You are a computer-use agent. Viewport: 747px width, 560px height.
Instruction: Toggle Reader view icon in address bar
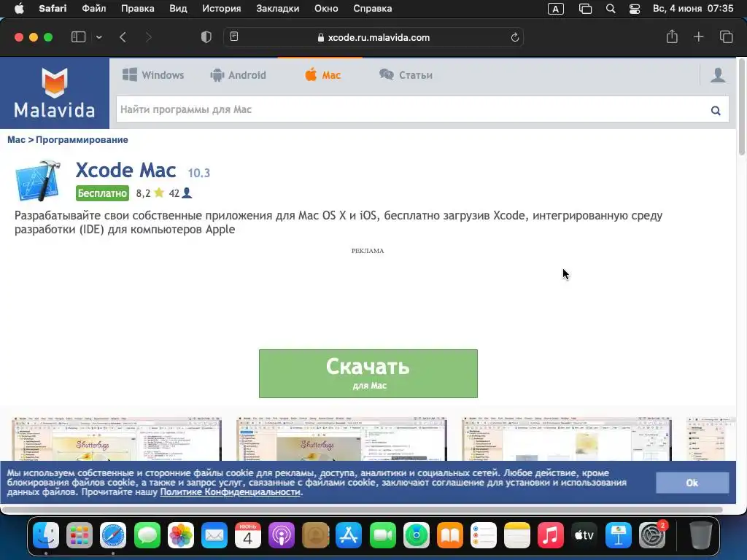pyautogui.click(x=234, y=36)
